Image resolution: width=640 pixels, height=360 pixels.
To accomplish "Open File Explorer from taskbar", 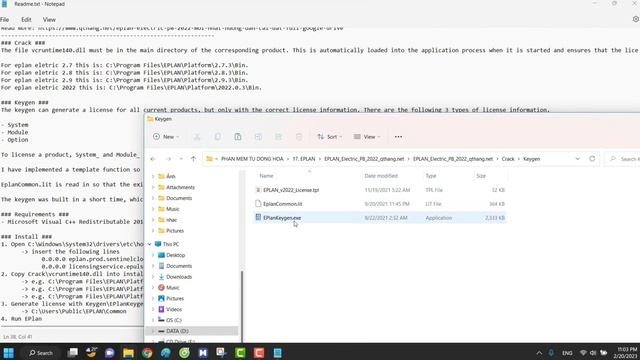I will click(x=128, y=353).
